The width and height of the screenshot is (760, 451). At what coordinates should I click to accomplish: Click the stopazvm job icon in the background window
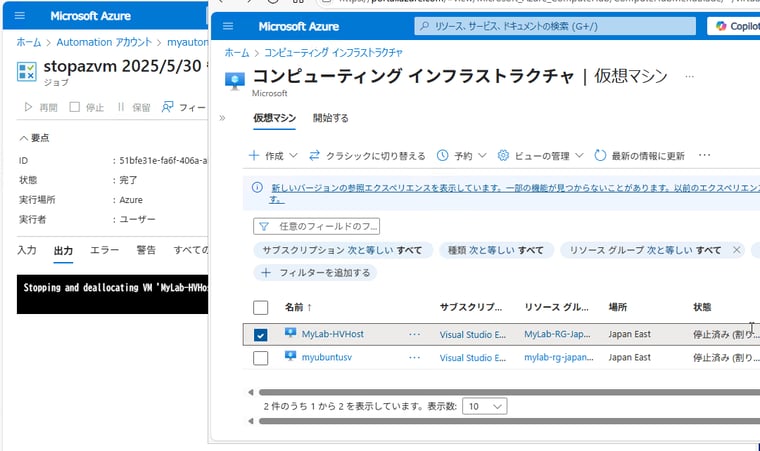pos(27,71)
